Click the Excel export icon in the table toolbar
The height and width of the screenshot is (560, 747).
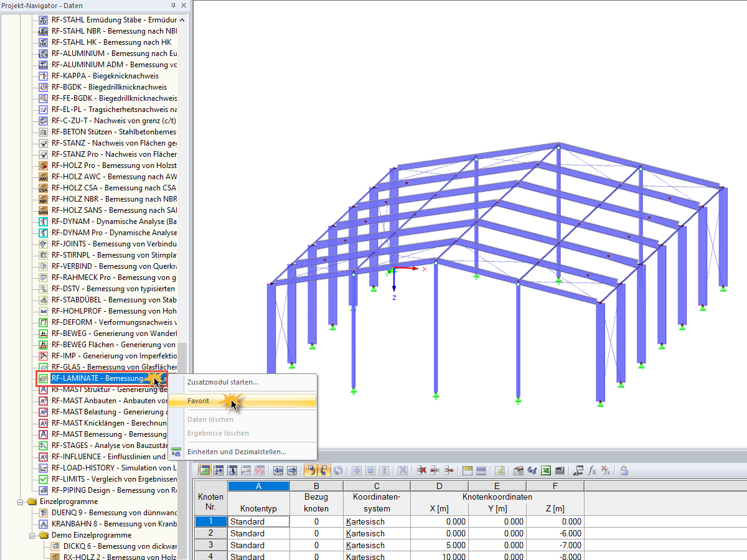[x=545, y=470]
